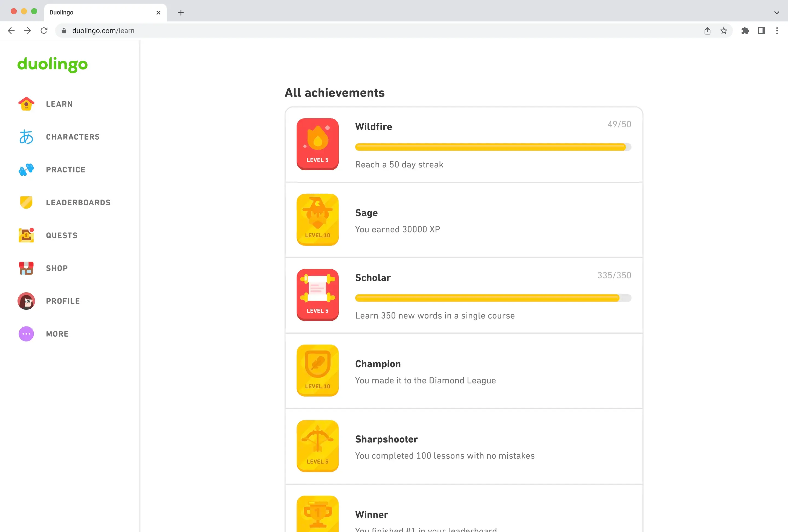The width and height of the screenshot is (788, 532).
Task: Click the site lock icon
Action: 64,31
